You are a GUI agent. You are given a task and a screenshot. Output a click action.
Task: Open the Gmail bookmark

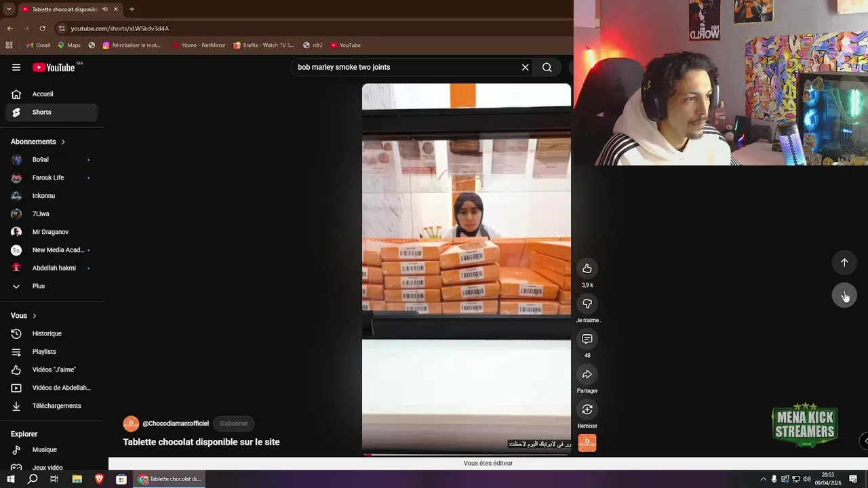point(38,45)
